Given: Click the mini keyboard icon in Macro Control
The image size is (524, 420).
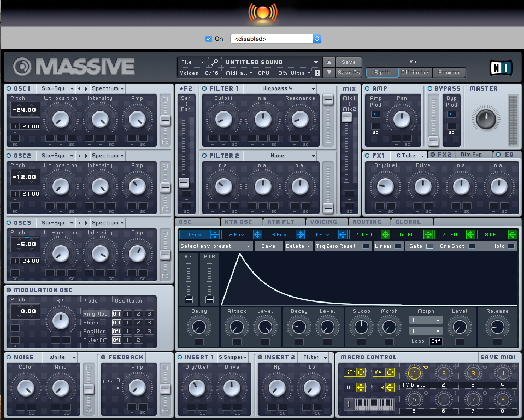Looking at the screenshot, I should point(374,404).
